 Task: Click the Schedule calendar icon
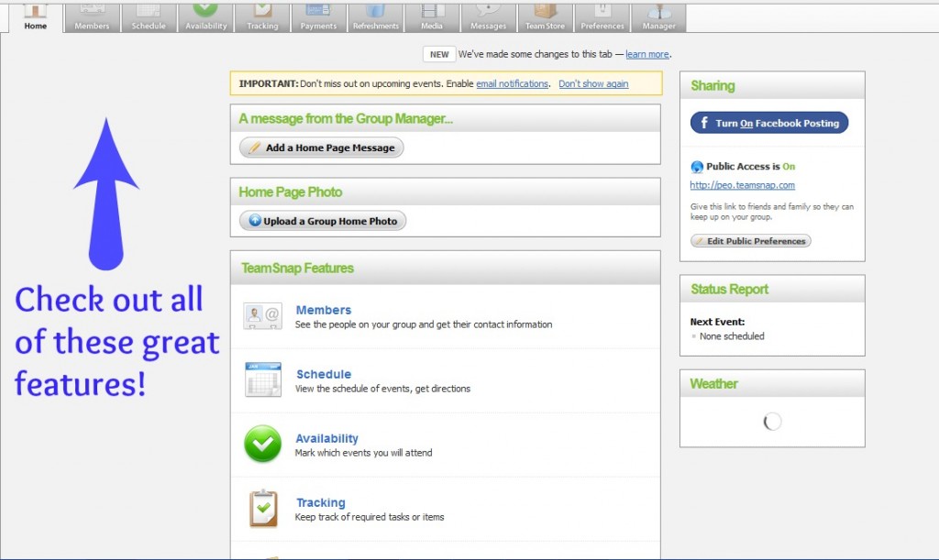click(262, 379)
